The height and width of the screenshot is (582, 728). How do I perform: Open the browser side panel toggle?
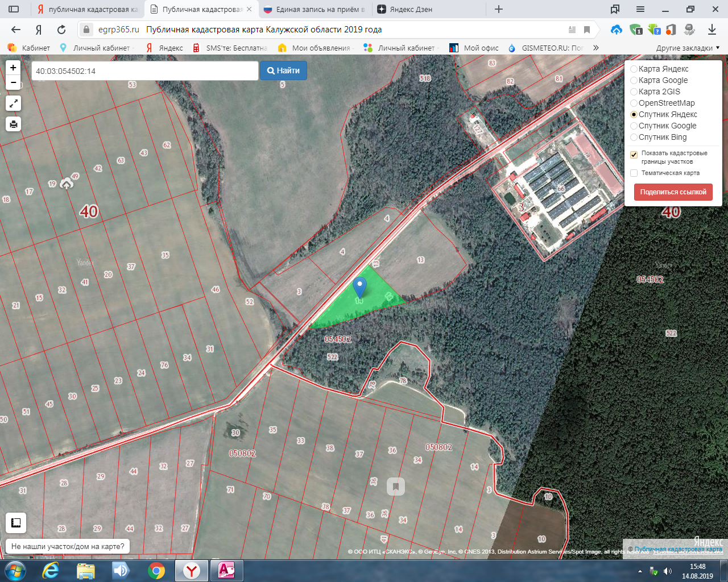point(14,9)
